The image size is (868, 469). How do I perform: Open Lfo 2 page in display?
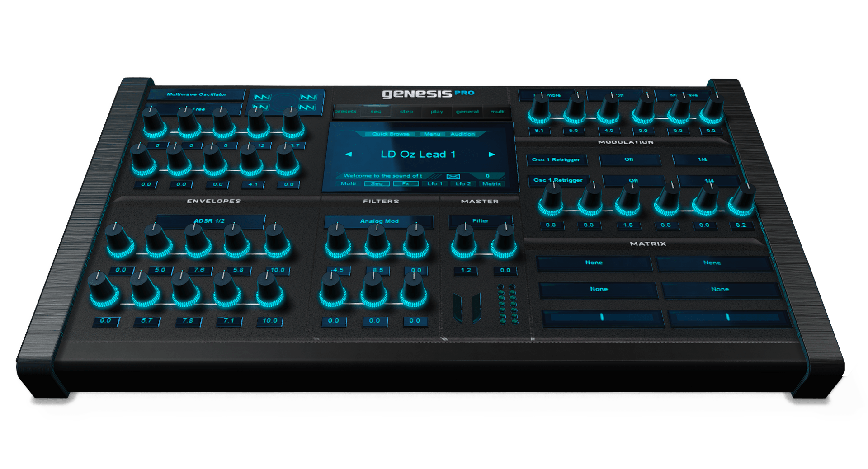(x=463, y=183)
